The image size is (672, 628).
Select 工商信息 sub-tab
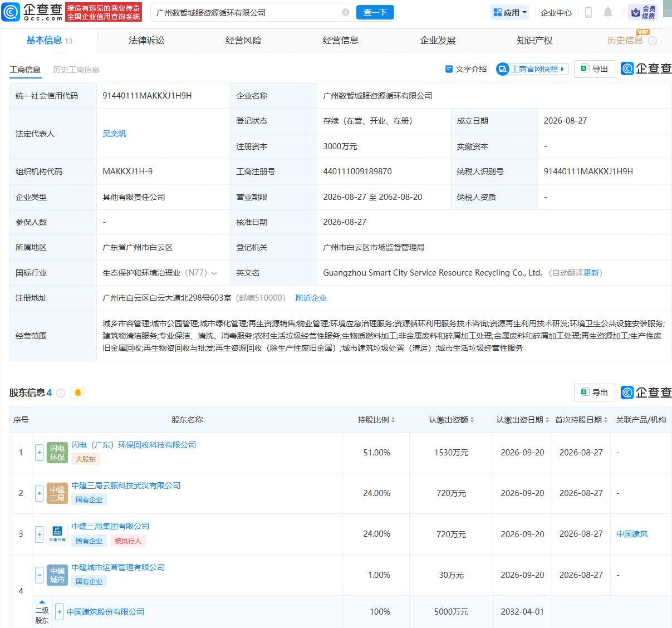pos(25,70)
